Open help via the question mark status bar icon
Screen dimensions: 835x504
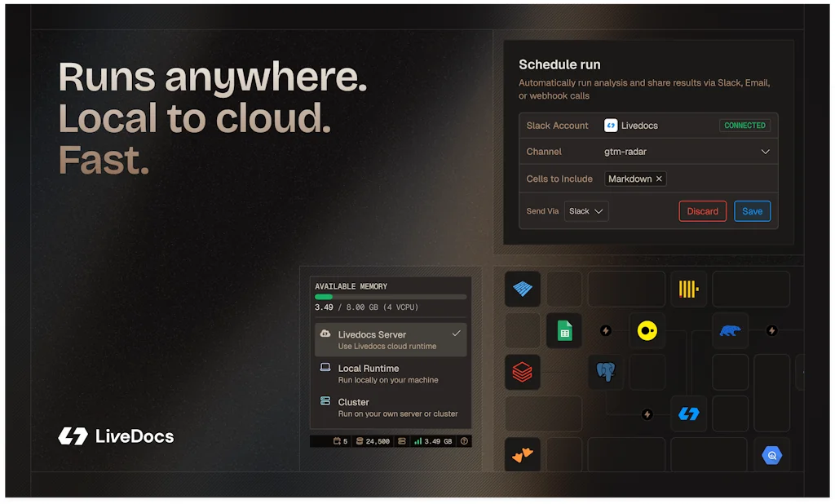coord(463,441)
